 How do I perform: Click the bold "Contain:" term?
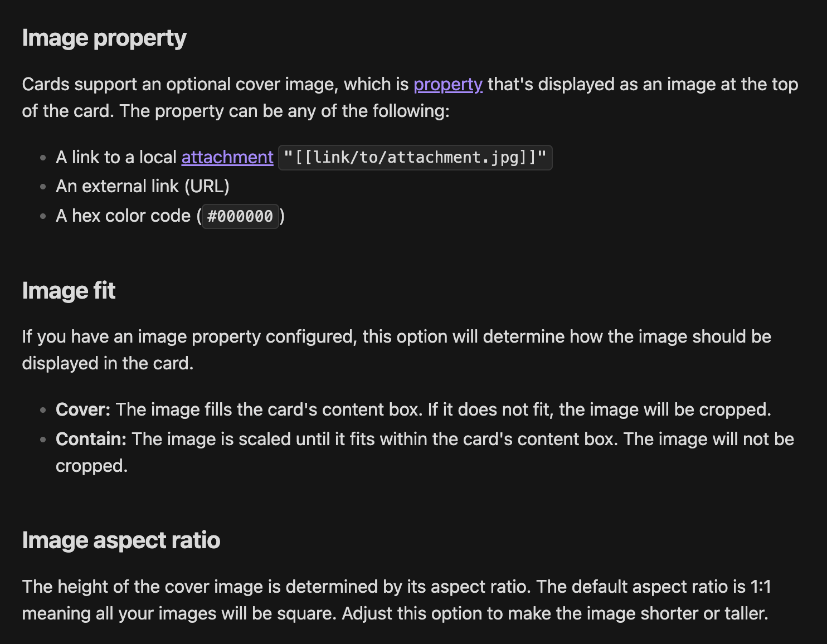(91, 439)
